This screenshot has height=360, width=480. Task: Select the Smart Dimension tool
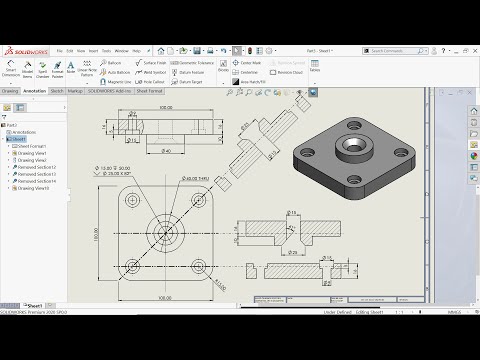[x=11, y=69]
